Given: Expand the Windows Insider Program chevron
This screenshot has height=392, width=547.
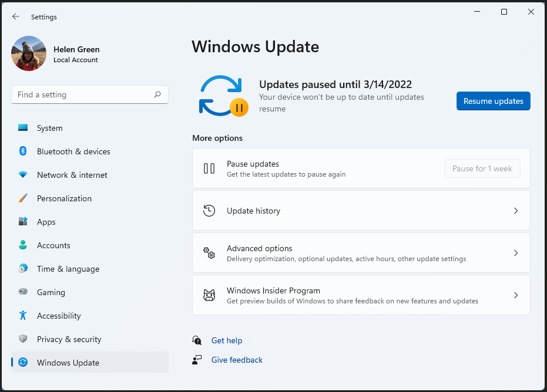Looking at the screenshot, I should point(516,295).
